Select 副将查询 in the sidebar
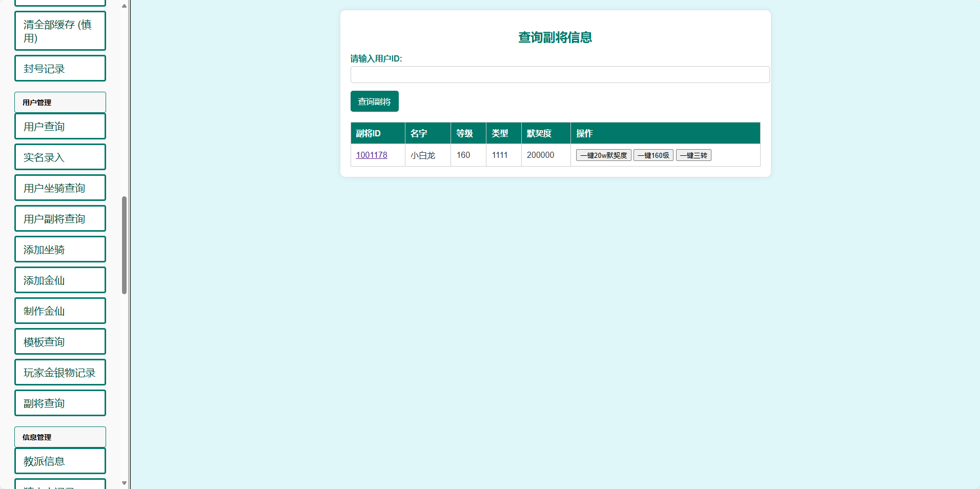This screenshot has height=489, width=980. (x=60, y=403)
